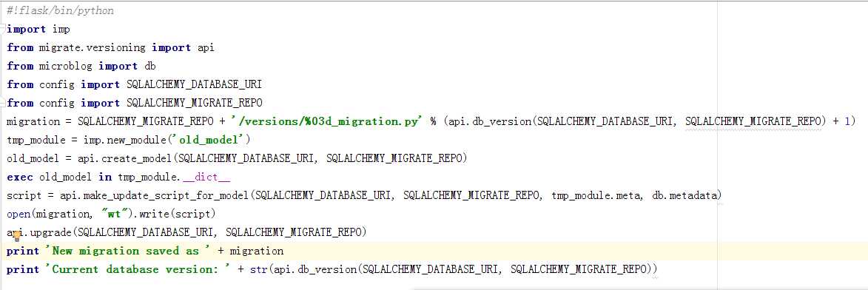
Task: Click the intention lightbulb icon beside api.upgrade
Action: [16, 236]
